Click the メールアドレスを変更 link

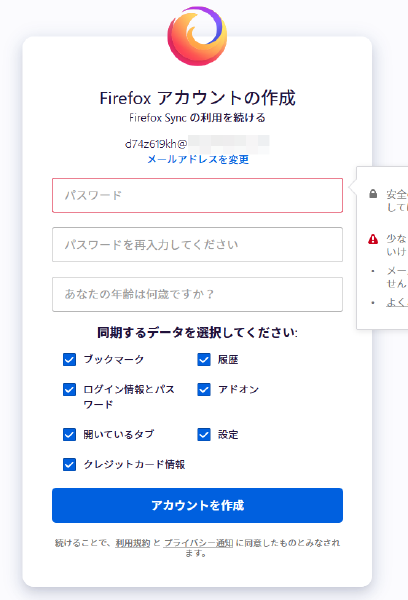point(198,159)
